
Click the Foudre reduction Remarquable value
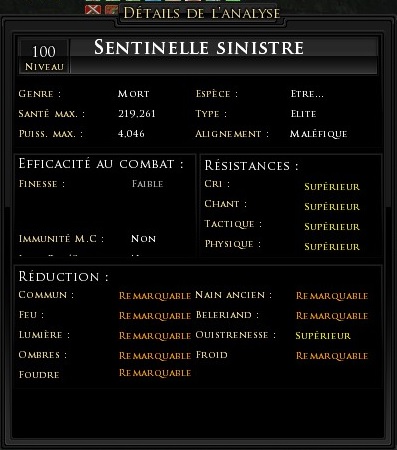155,373
